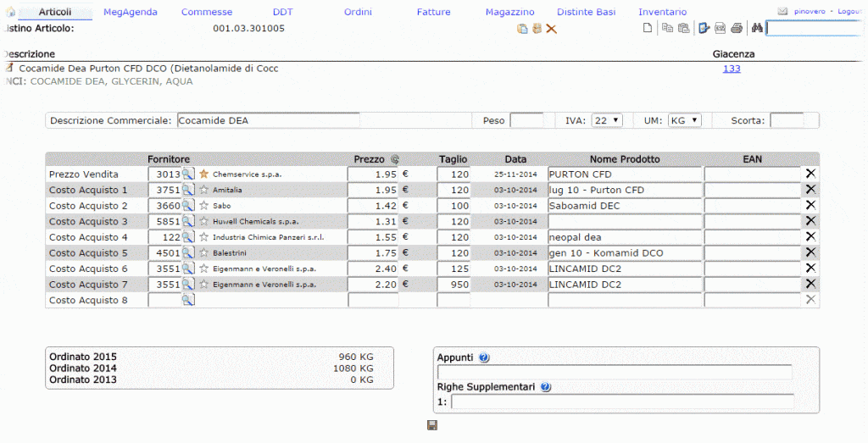The height and width of the screenshot is (443, 868).
Task: Click the refresh currency icon next to Prezzo header
Action: (x=395, y=159)
